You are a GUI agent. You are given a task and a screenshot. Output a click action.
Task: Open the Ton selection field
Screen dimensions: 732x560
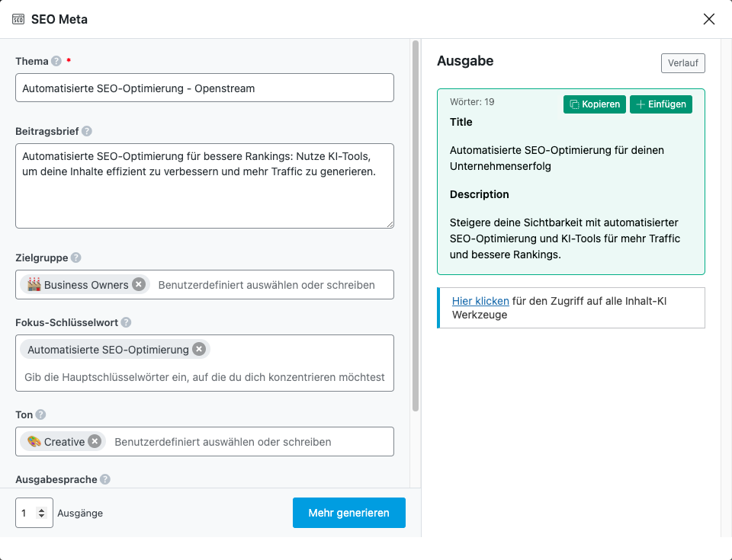(244, 442)
